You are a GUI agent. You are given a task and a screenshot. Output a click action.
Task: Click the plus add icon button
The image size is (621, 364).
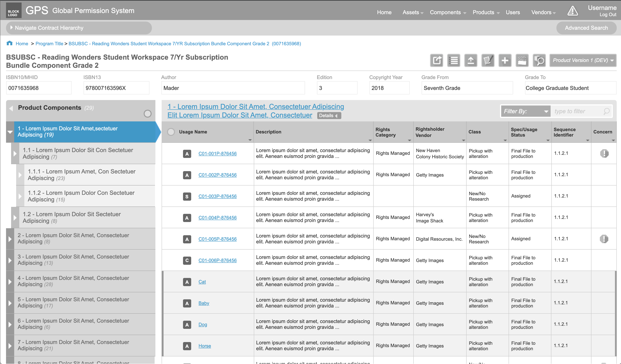tap(505, 60)
